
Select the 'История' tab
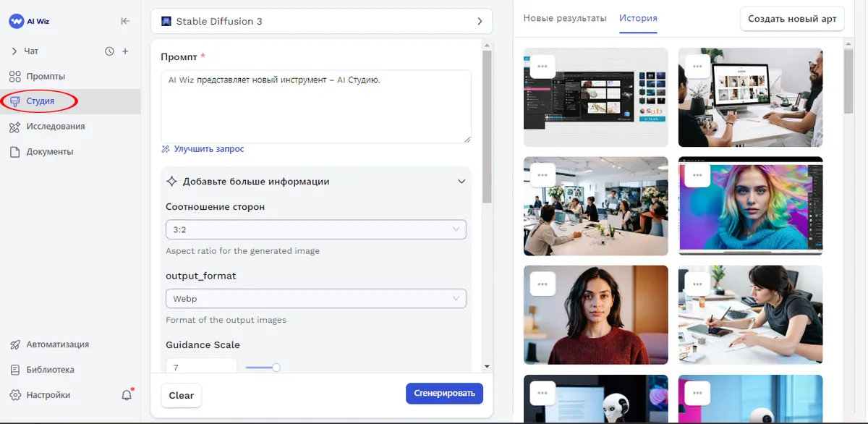tap(638, 18)
